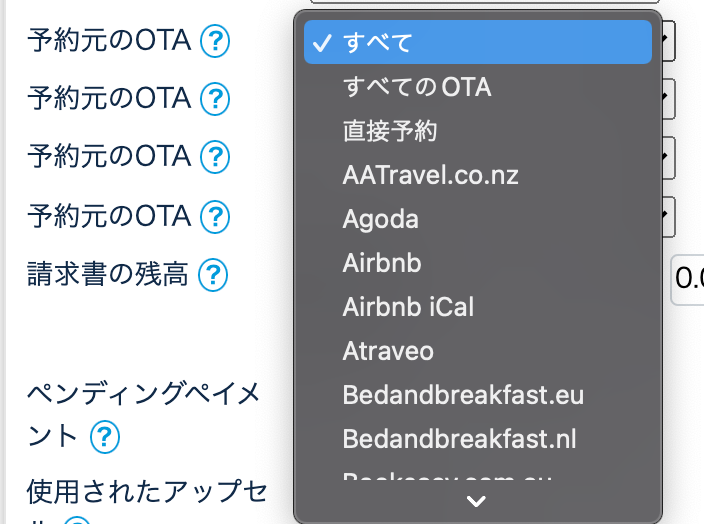Click help icon beside first 予約元のOTA label
The width and height of the screenshot is (704, 524).
(x=215, y=41)
